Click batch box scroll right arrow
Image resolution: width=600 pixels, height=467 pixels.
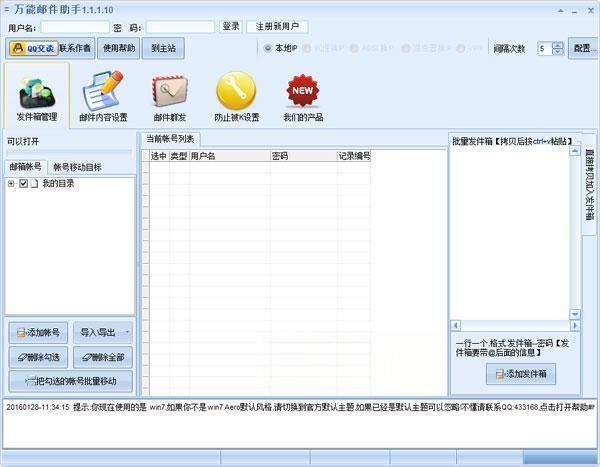coord(575,325)
